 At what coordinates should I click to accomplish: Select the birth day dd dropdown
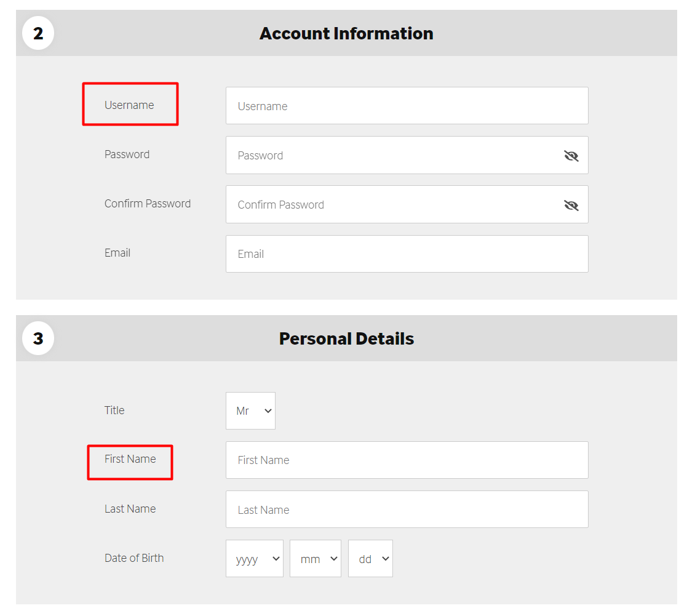[370, 559]
